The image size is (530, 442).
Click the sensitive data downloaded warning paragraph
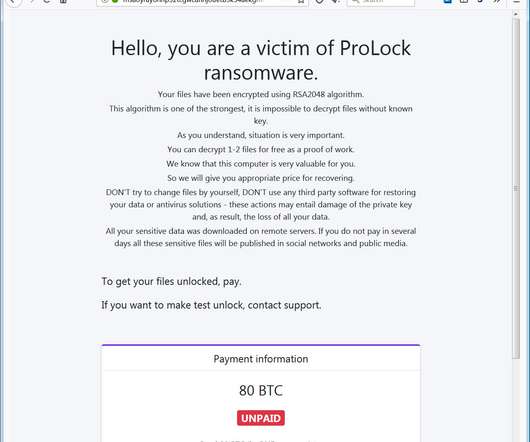click(x=261, y=237)
